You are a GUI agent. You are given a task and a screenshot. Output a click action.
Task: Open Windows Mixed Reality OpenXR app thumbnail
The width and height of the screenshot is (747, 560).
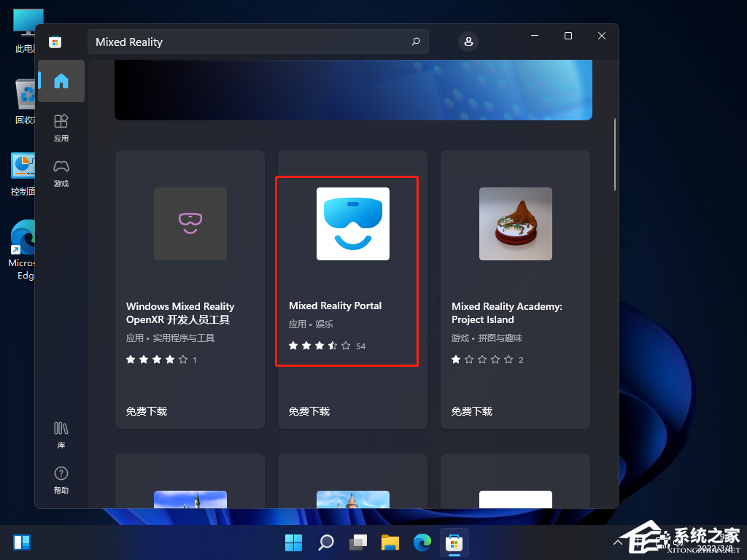[190, 224]
